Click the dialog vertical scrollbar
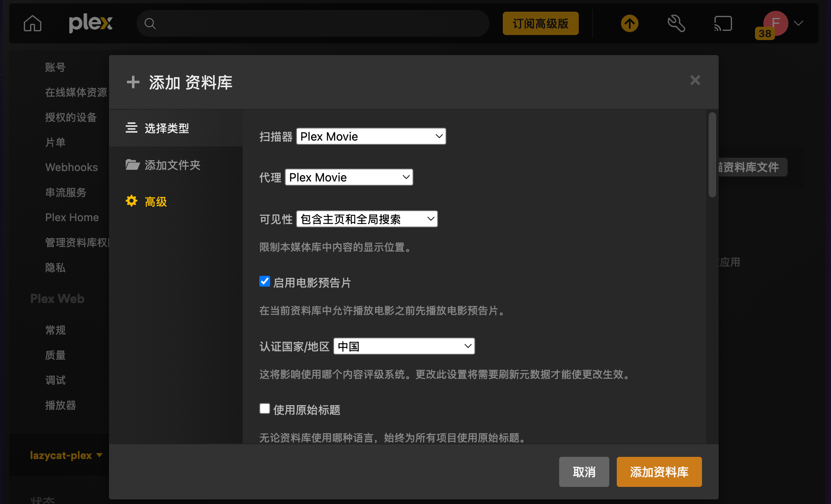The image size is (831, 504). (712, 154)
